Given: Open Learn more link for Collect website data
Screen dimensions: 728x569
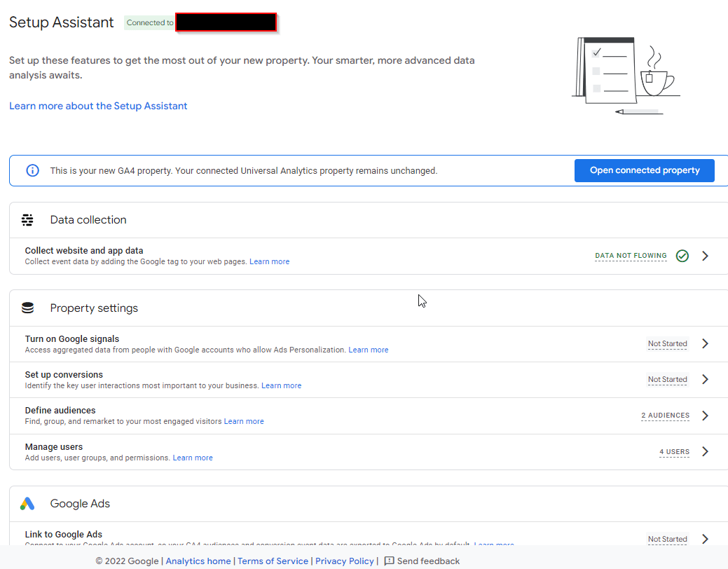Looking at the screenshot, I should point(269,261).
